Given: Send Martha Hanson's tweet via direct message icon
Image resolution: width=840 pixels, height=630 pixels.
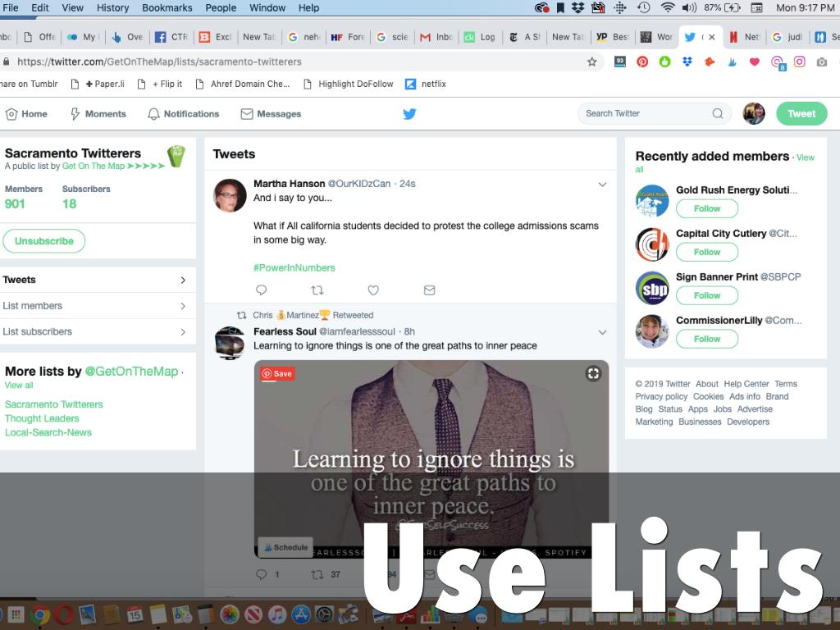Looking at the screenshot, I should [x=429, y=290].
